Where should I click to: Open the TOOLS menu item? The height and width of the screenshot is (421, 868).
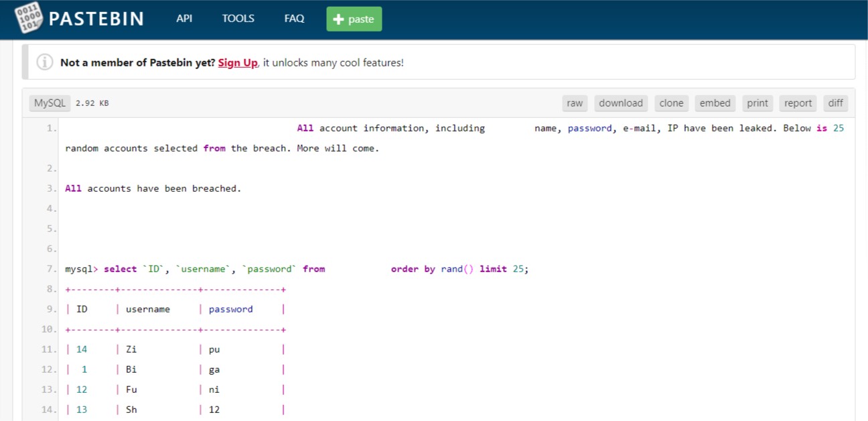click(x=238, y=19)
